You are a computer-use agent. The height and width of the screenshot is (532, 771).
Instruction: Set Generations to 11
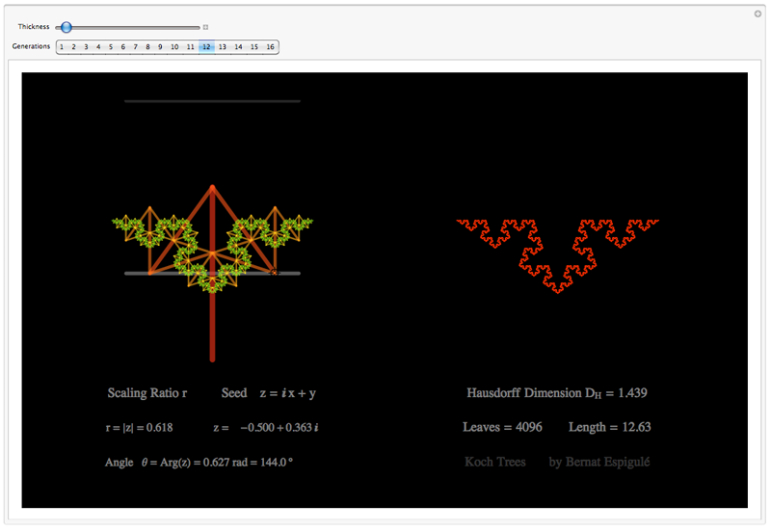pyautogui.click(x=190, y=46)
